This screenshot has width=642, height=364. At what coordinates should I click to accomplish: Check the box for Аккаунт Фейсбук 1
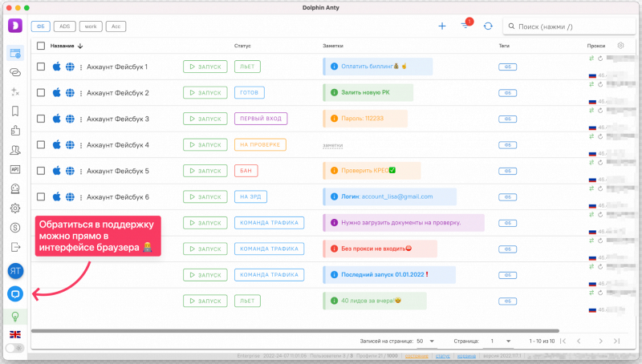click(41, 67)
